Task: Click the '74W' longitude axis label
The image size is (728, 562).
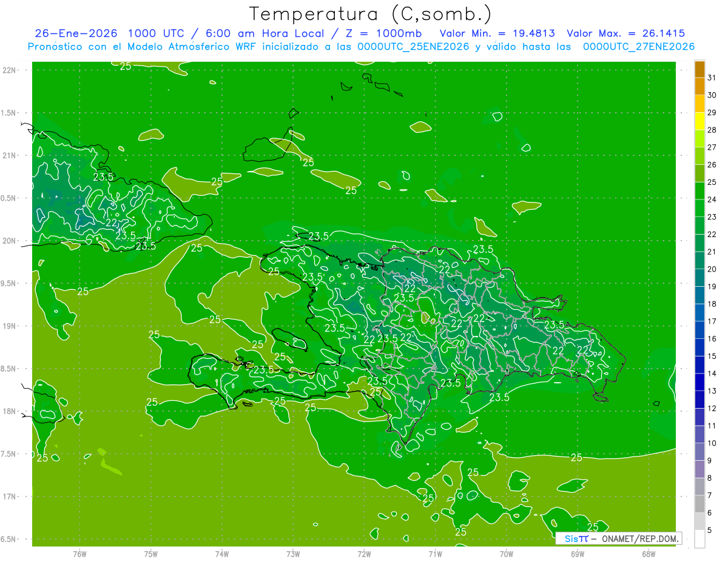Action: click(x=222, y=554)
